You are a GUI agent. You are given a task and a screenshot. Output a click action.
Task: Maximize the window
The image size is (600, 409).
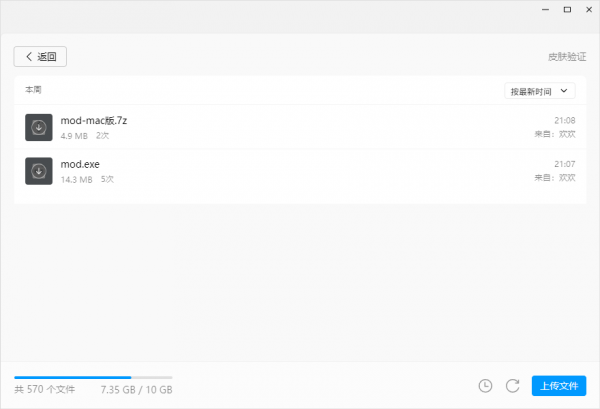[567, 10]
